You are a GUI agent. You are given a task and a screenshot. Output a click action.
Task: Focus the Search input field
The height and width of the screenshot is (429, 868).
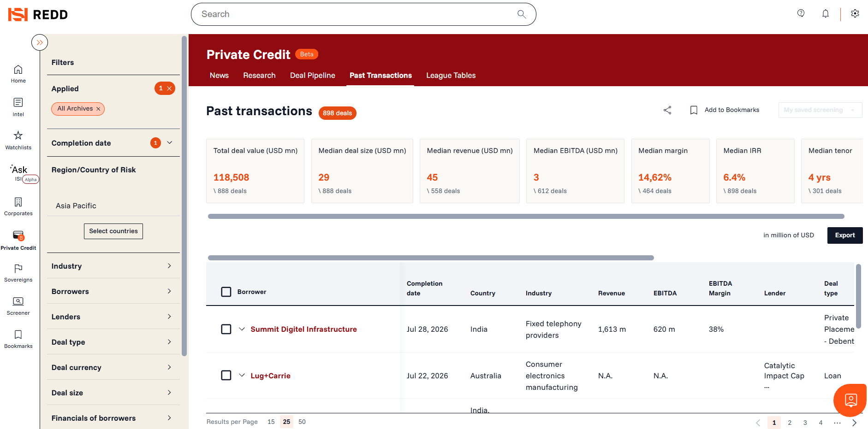point(363,14)
